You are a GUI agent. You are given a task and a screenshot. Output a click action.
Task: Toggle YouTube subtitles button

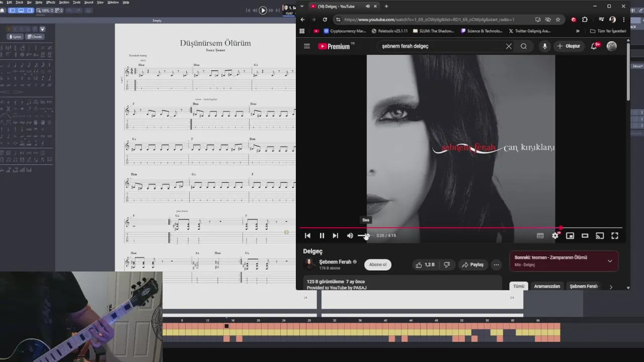[x=540, y=235]
